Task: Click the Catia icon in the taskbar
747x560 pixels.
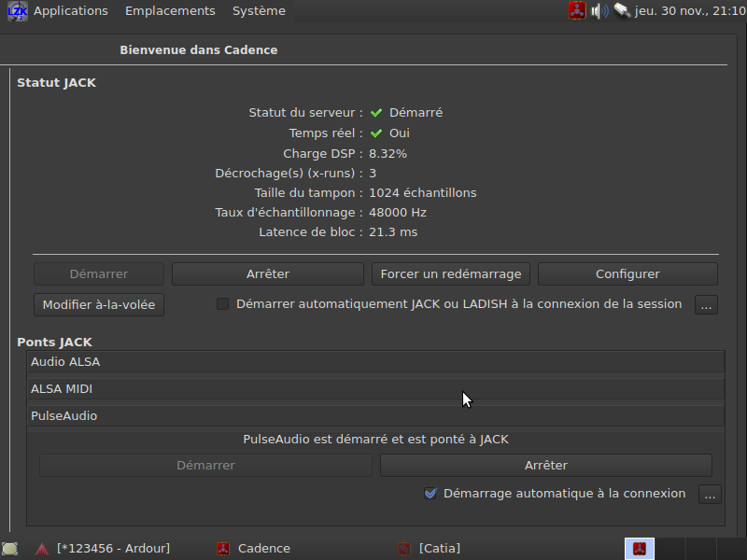Action: (404, 549)
